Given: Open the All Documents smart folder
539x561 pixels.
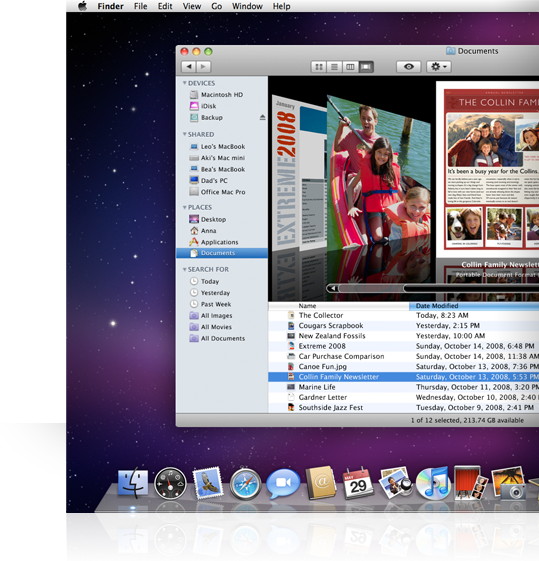Looking at the screenshot, I should [x=222, y=338].
